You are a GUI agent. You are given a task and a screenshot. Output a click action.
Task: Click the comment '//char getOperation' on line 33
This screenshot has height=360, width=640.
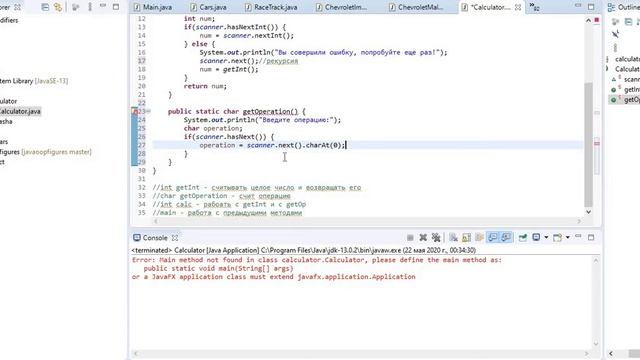point(221,196)
